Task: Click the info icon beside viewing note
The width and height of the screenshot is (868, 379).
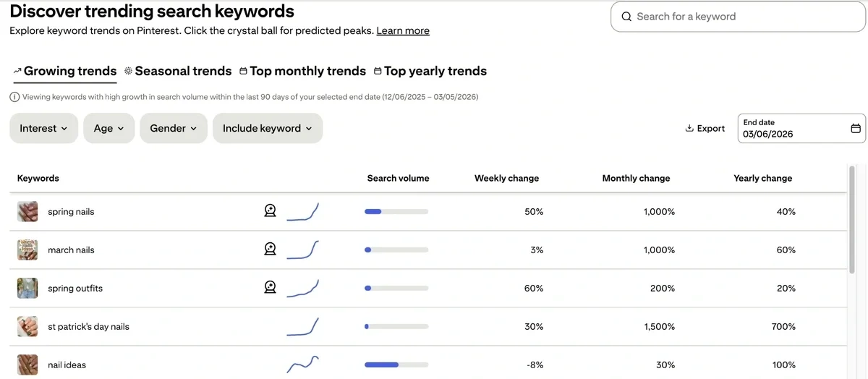Action: click(x=14, y=97)
